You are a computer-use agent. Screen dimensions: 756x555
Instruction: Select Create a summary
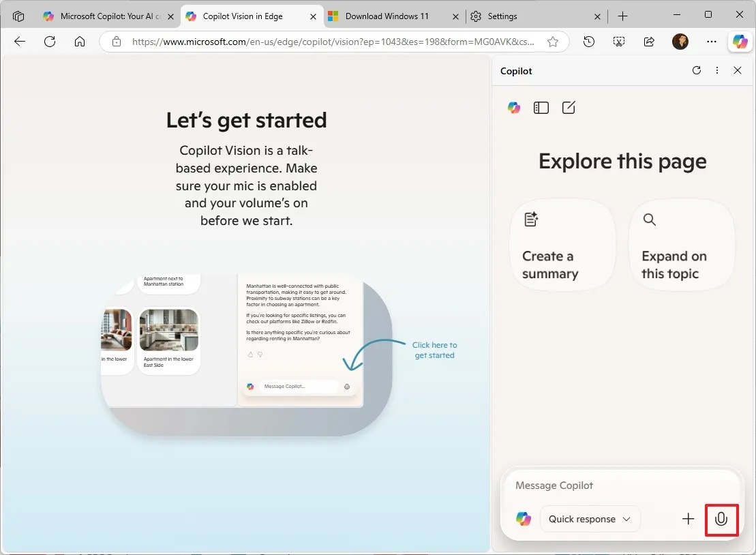(x=562, y=245)
